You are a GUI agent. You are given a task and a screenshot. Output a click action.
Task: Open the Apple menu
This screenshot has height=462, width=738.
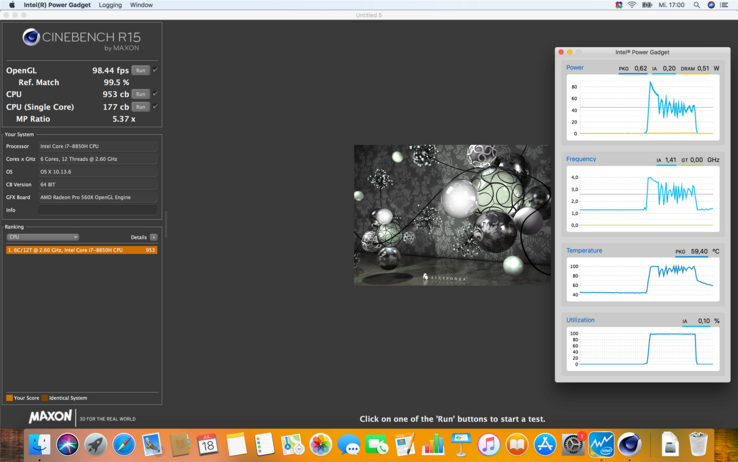pos(12,5)
